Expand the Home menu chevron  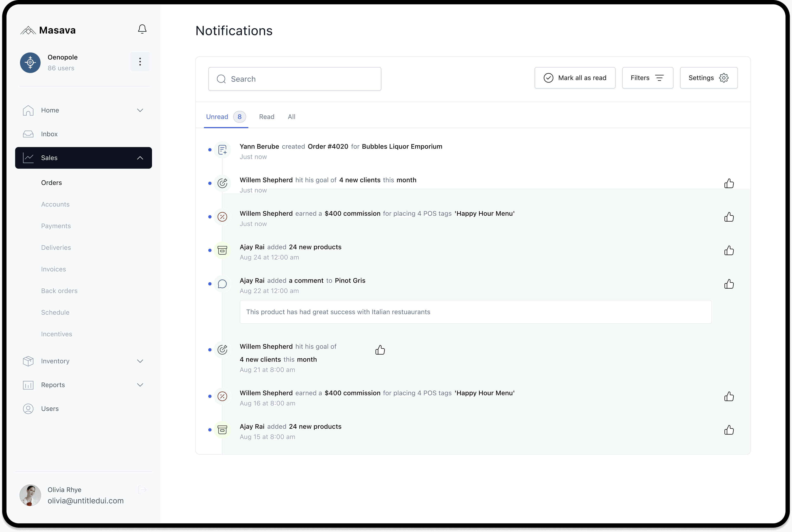pos(140,110)
